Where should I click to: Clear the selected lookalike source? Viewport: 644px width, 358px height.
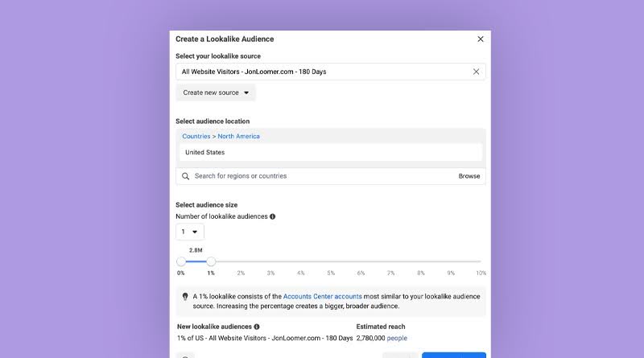(x=476, y=72)
